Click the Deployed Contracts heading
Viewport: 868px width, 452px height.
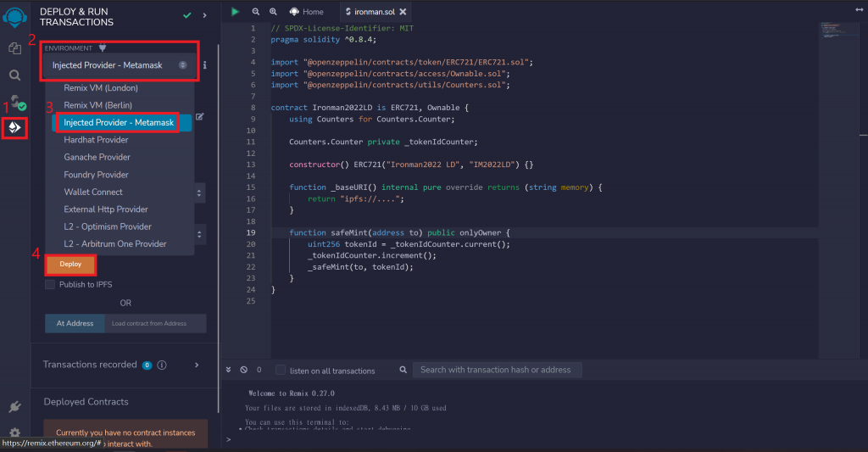[86, 402]
